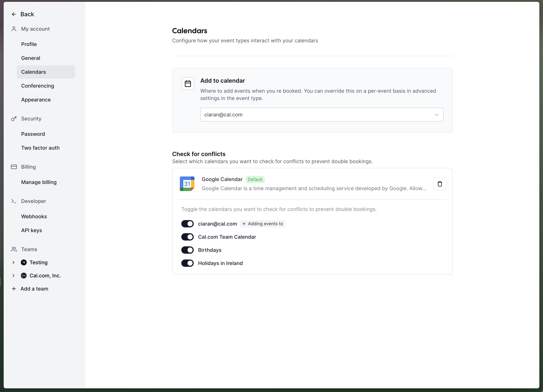Expand the Cal.com, Inc. team entry

pyautogui.click(x=14, y=275)
